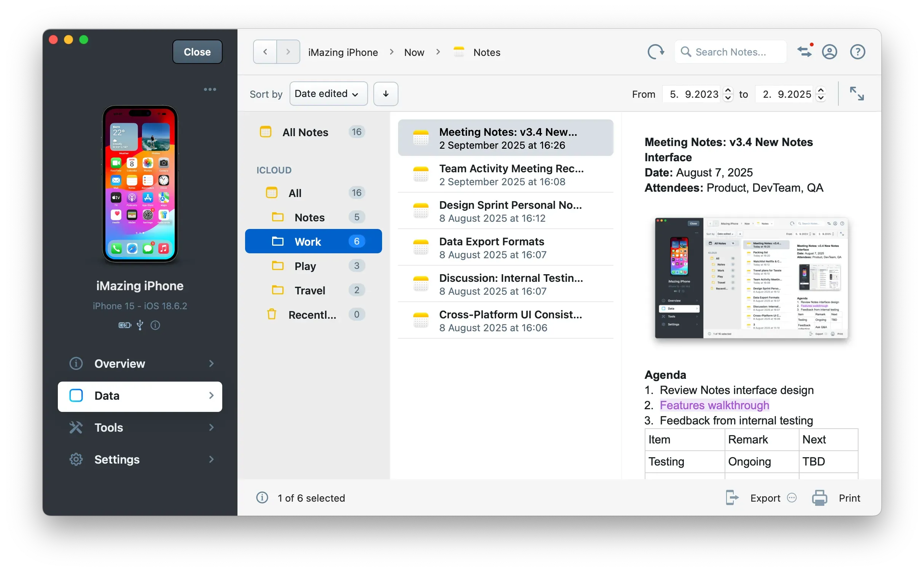This screenshot has width=924, height=572.
Task: Open iMazing help
Action: [857, 52]
